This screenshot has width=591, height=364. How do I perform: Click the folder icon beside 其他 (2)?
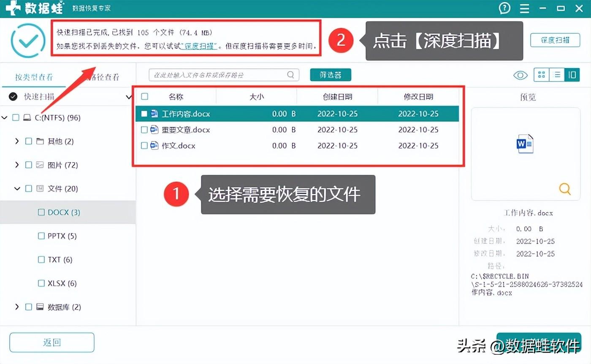click(x=40, y=141)
